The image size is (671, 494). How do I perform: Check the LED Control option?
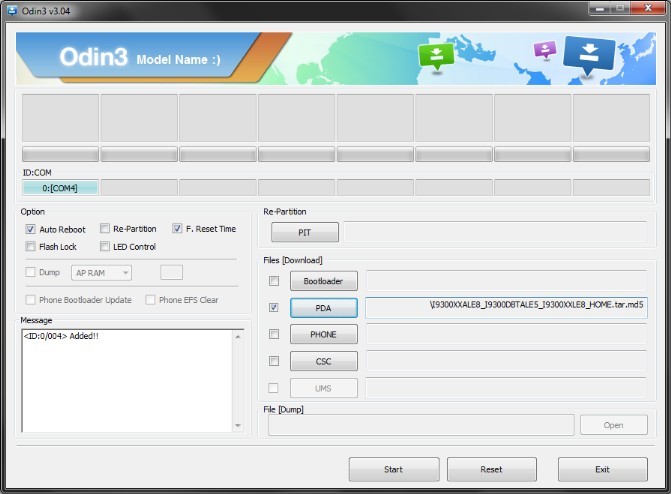click(x=105, y=247)
